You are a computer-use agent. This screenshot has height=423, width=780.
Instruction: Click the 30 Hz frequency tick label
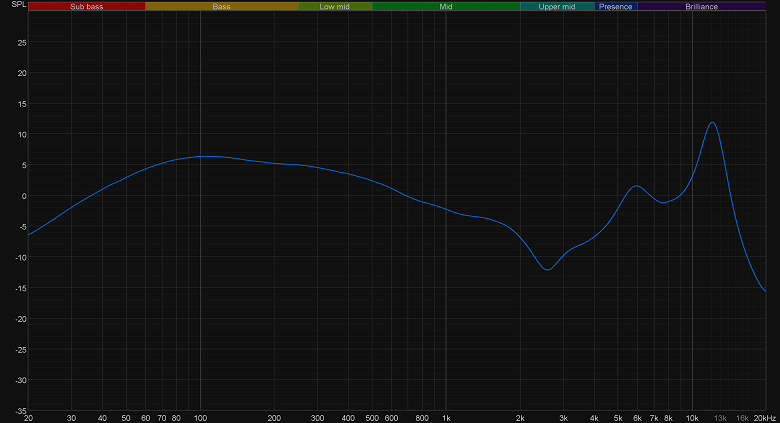[x=72, y=418]
